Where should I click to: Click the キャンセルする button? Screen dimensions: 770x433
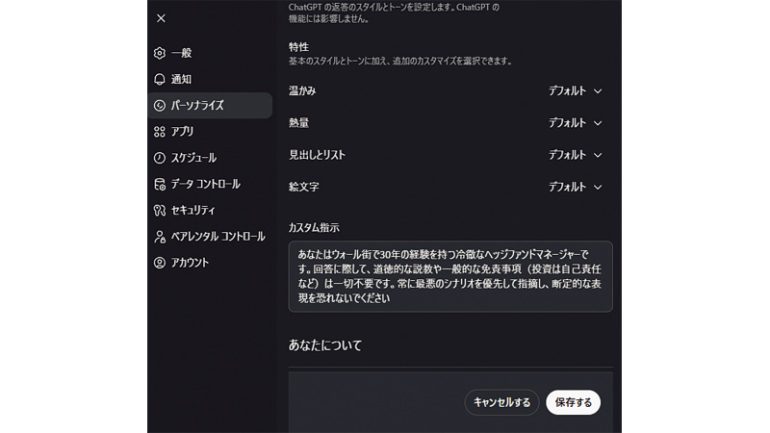point(502,403)
